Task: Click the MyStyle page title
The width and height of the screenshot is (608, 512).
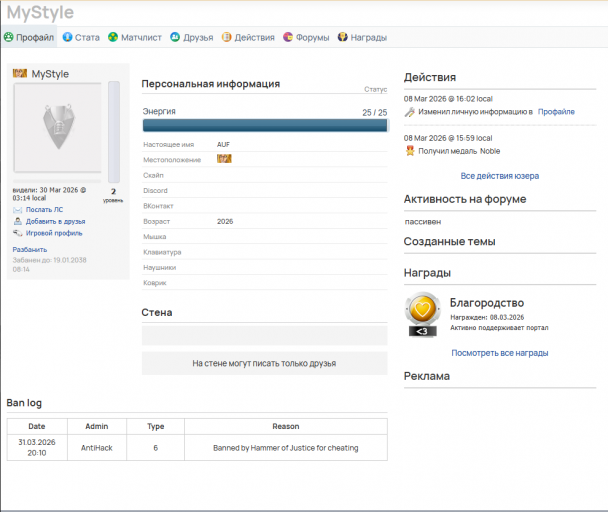Action: [x=40, y=12]
